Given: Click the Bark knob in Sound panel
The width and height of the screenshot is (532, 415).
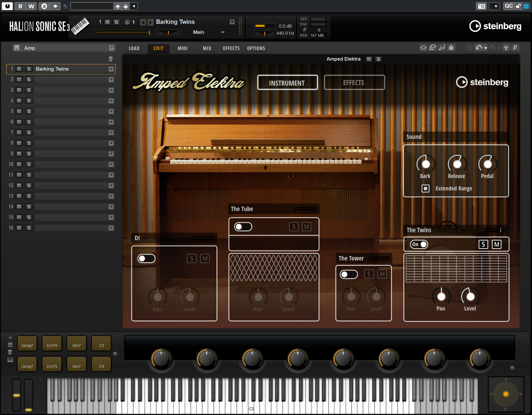Looking at the screenshot, I should click(x=425, y=164).
